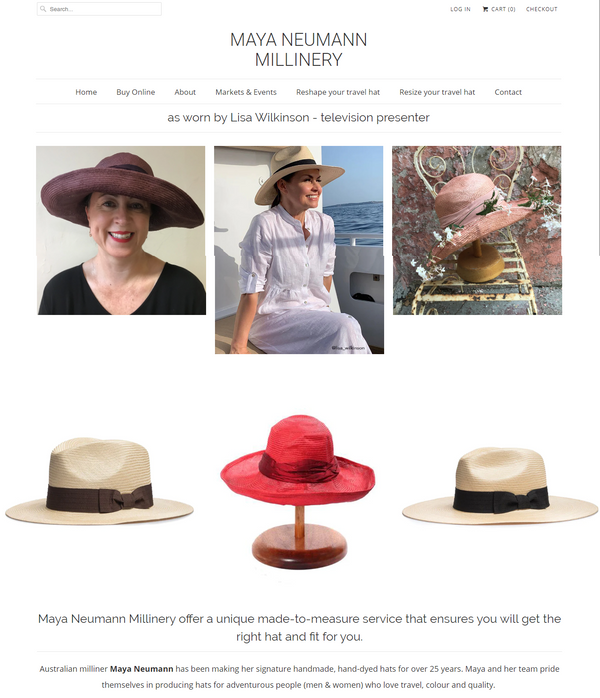Open Resize your travel hat page
The width and height of the screenshot is (600, 698).
[x=437, y=92]
